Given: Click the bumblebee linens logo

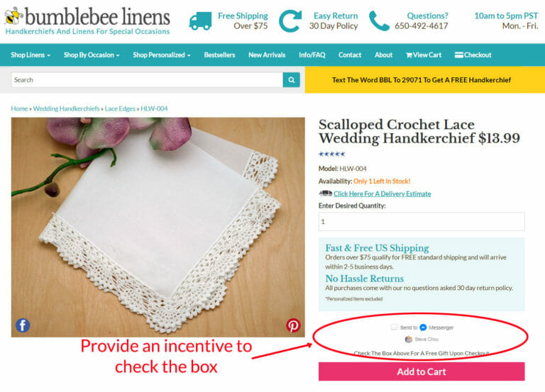Looking at the screenshot, I should [87, 21].
